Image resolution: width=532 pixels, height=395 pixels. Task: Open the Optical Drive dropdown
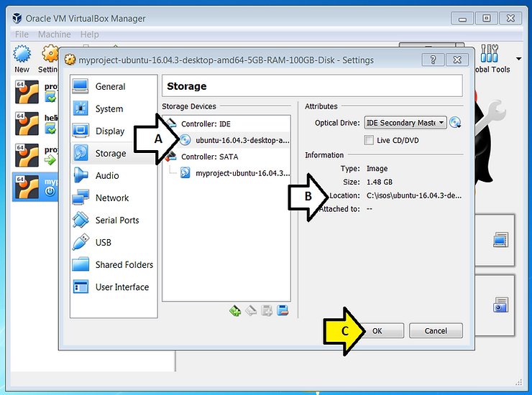[405, 122]
